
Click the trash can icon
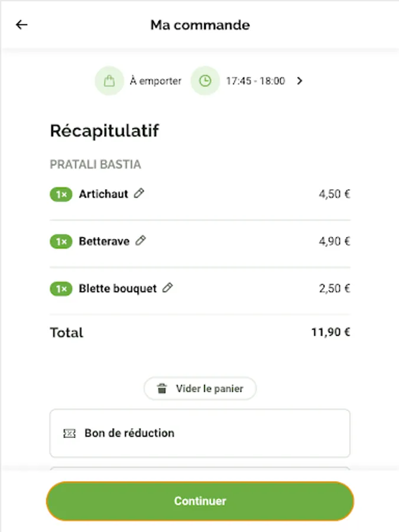click(162, 389)
